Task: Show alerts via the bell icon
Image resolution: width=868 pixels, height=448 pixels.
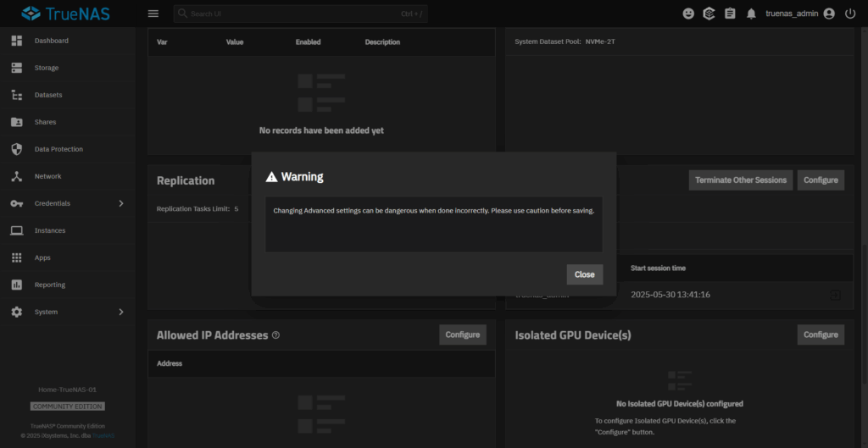Action: click(750, 14)
